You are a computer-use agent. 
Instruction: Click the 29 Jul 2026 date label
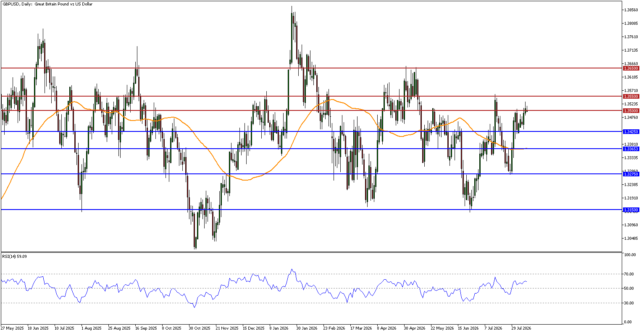[x=521, y=328]
